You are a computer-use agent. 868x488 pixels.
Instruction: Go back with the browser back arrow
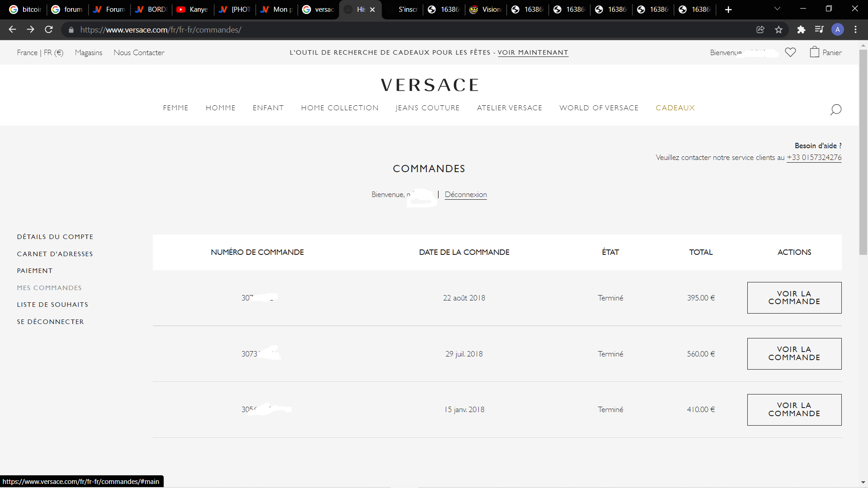click(x=12, y=29)
